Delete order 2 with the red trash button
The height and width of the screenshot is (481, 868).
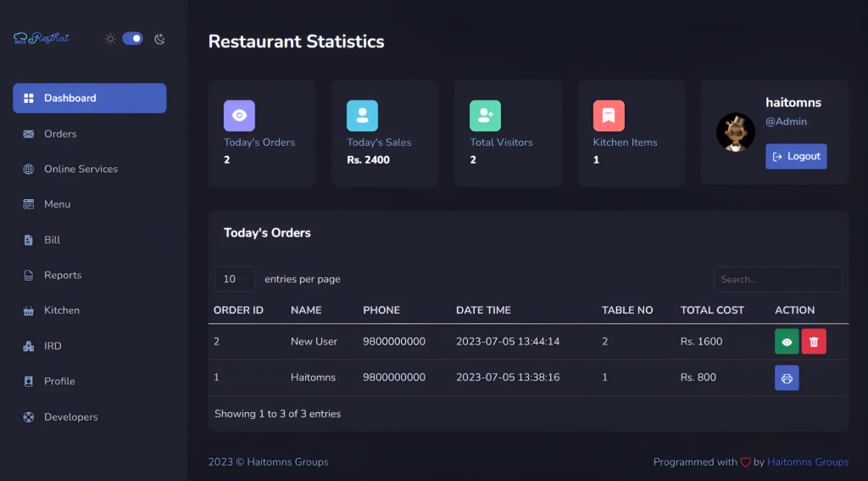814,342
